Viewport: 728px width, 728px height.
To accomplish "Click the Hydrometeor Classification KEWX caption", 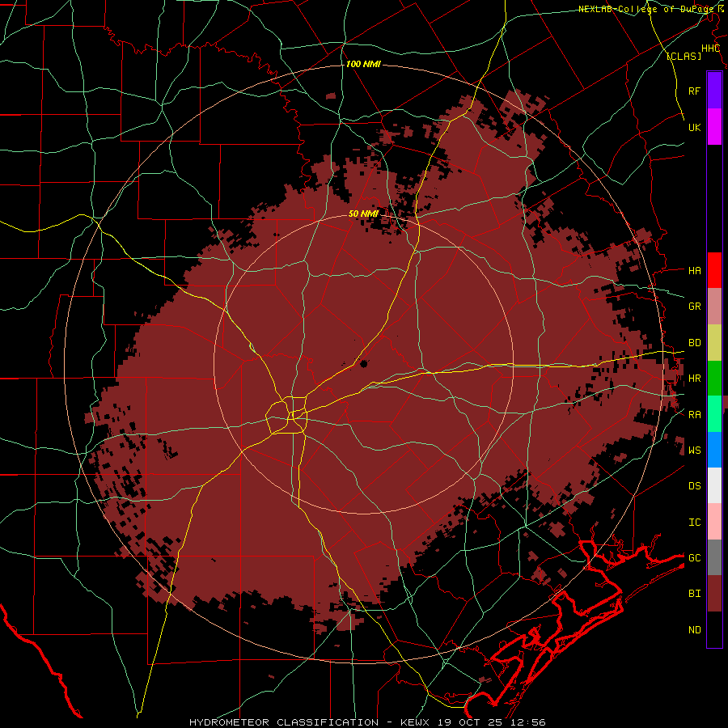I will pos(367,722).
